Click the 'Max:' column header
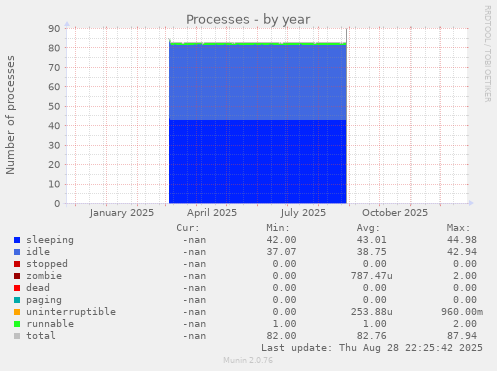The width and height of the screenshot is (497, 371). click(x=458, y=228)
